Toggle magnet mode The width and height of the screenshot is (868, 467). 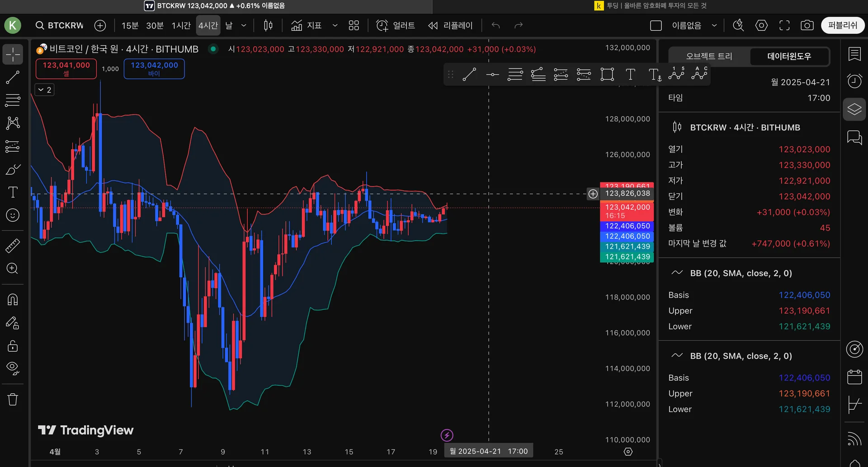tap(13, 299)
